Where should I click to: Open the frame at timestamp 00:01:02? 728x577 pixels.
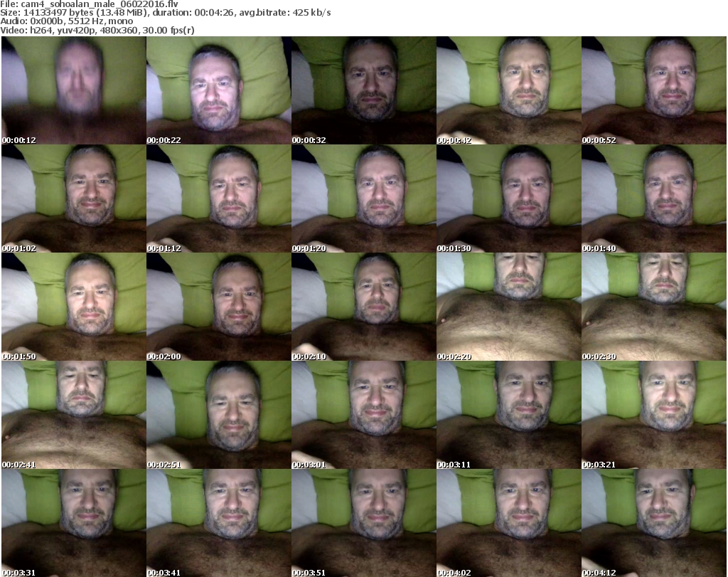[x=74, y=198]
